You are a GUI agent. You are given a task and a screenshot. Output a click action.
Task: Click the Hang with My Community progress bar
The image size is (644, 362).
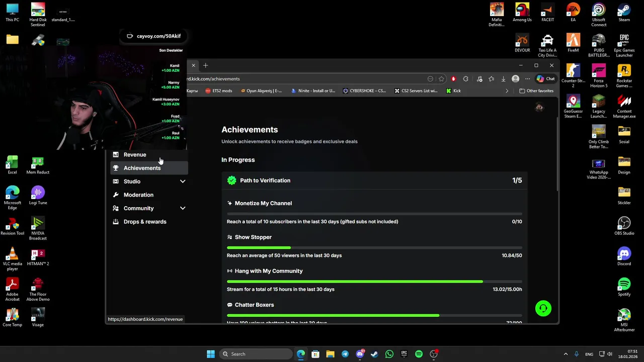(x=374, y=282)
